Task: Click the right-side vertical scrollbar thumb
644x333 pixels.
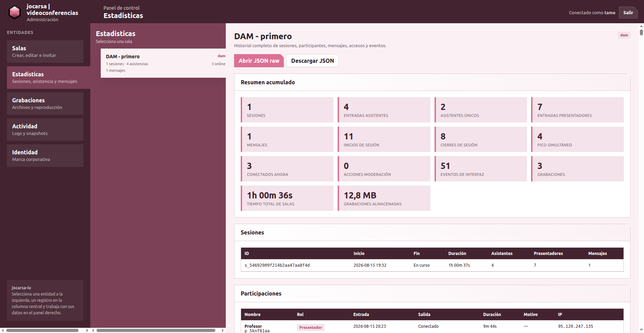Action: [641, 32]
